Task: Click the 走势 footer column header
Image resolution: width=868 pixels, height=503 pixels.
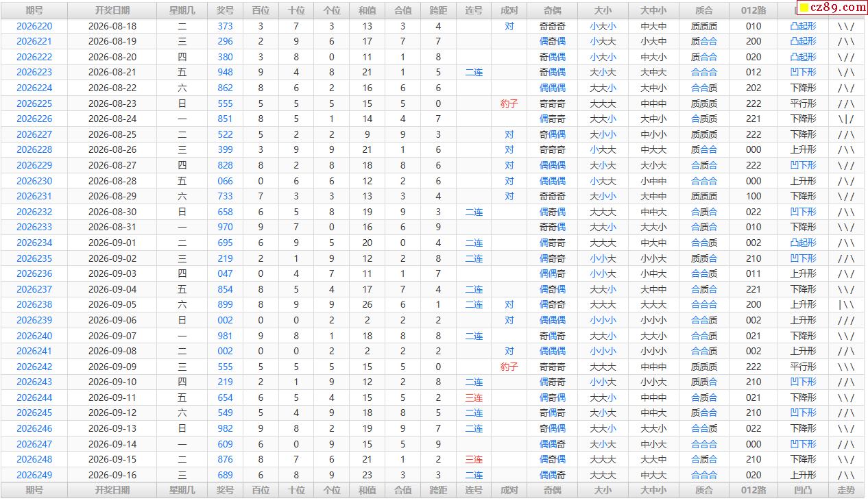Action: pyautogui.click(x=846, y=490)
